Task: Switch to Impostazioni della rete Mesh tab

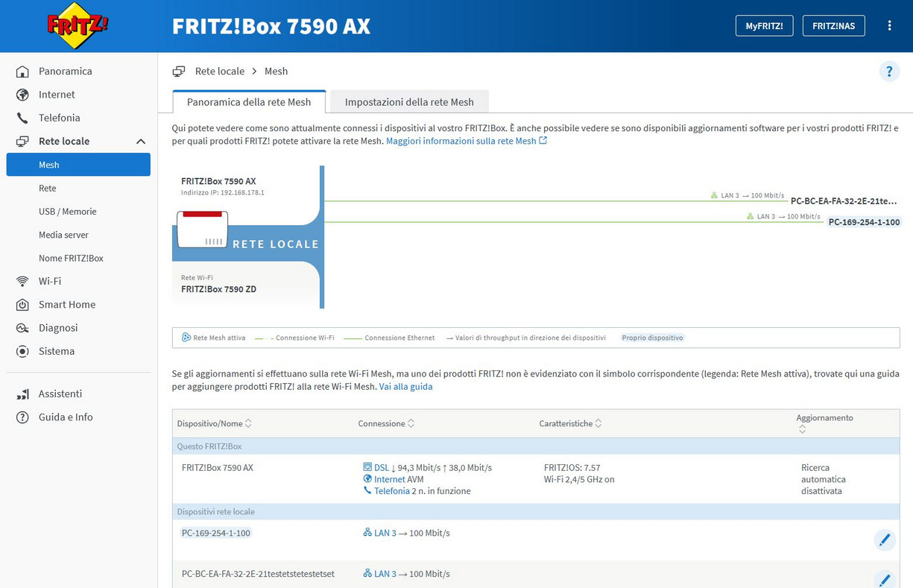Action: coord(409,102)
